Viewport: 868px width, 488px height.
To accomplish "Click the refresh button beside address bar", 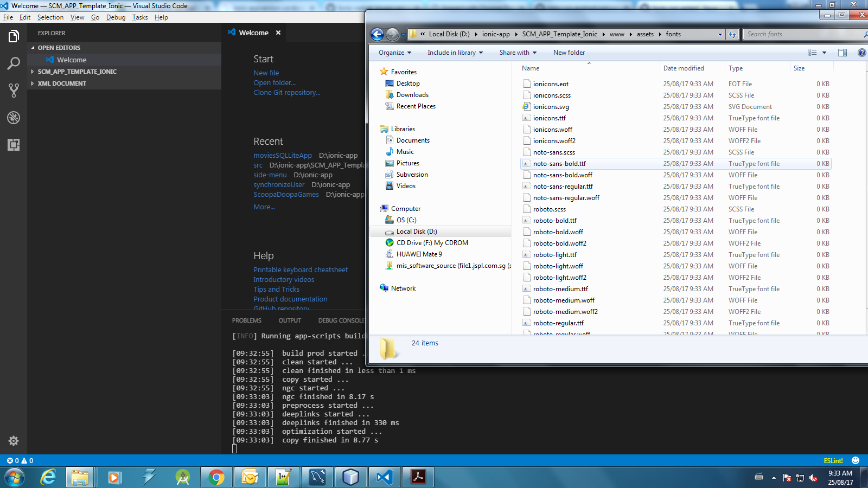I will tap(732, 34).
